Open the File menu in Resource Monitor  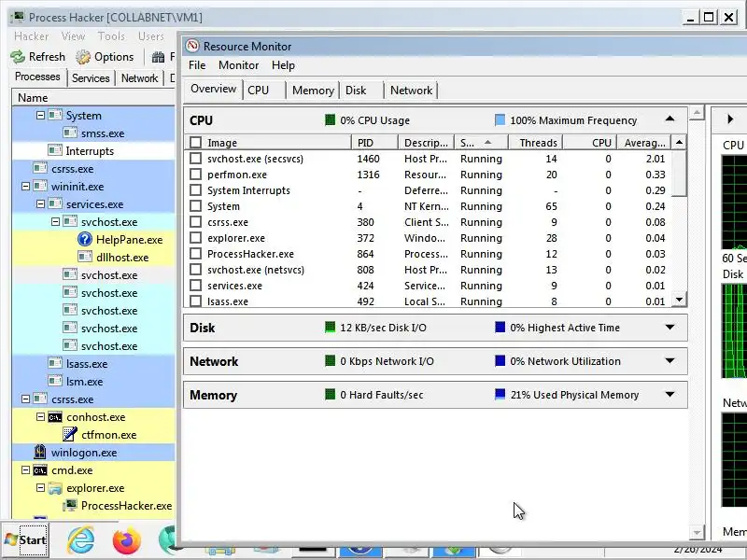(197, 65)
